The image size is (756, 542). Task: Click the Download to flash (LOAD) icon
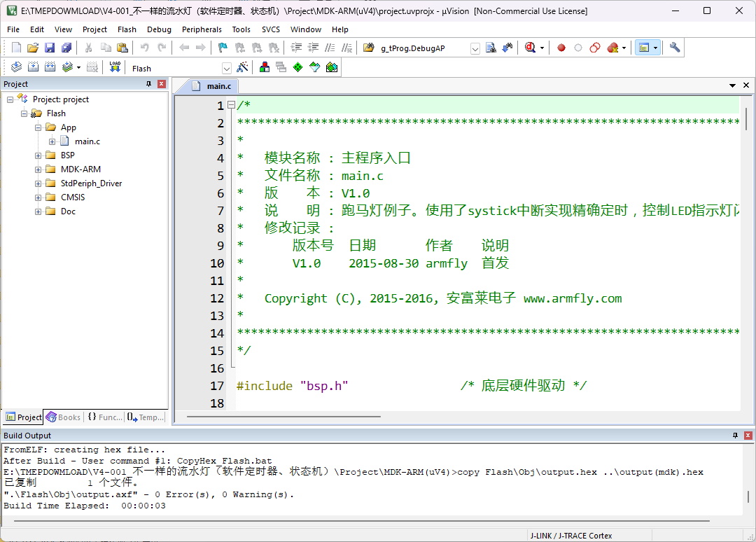click(115, 67)
